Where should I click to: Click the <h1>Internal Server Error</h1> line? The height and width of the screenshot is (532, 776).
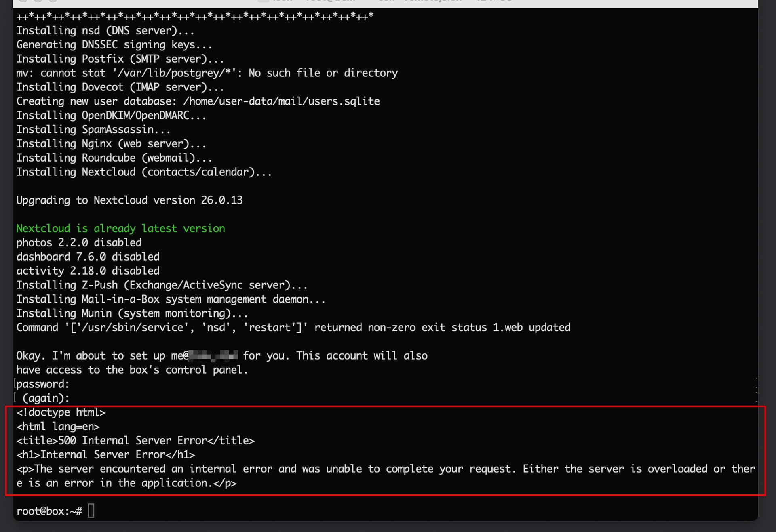point(105,455)
